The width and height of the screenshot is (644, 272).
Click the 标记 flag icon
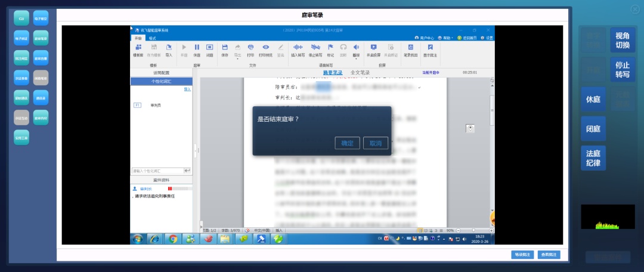click(x=330, y=47)
